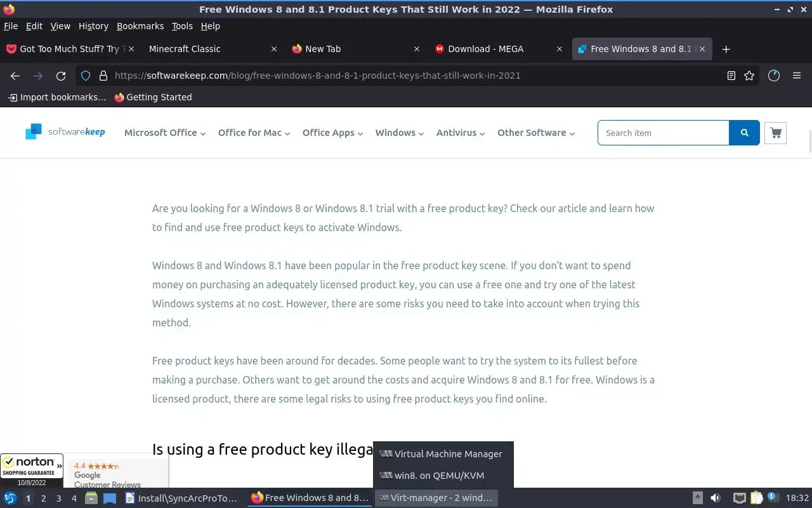Image resolution: width=812 pixels, height=508 pixels.
Task: Click the SoftwareKeep logo
Action: tap(65, 132)
